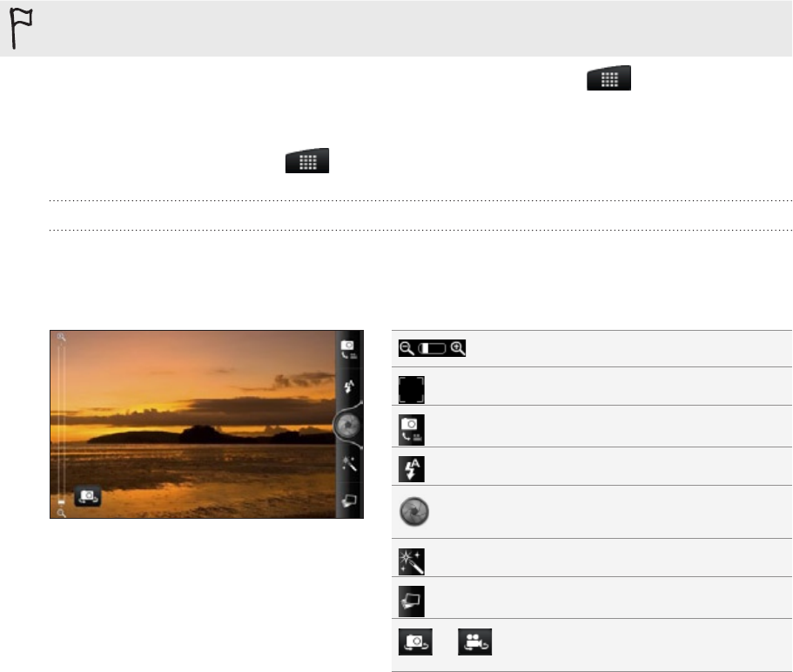
Task: Click the zoom-out magnifier in the legend zoom bar
Action: click(407, 348)
